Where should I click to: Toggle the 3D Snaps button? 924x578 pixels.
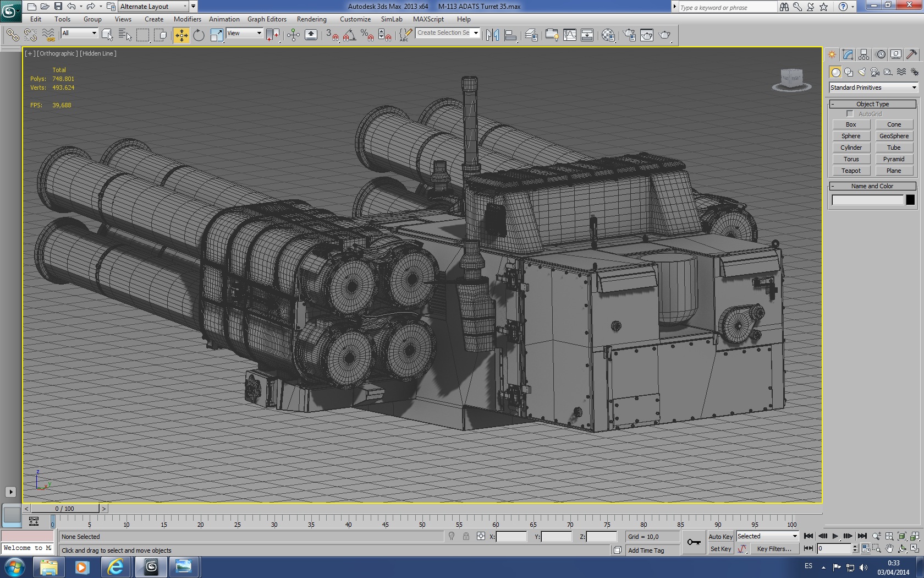[x=332, y=35]
